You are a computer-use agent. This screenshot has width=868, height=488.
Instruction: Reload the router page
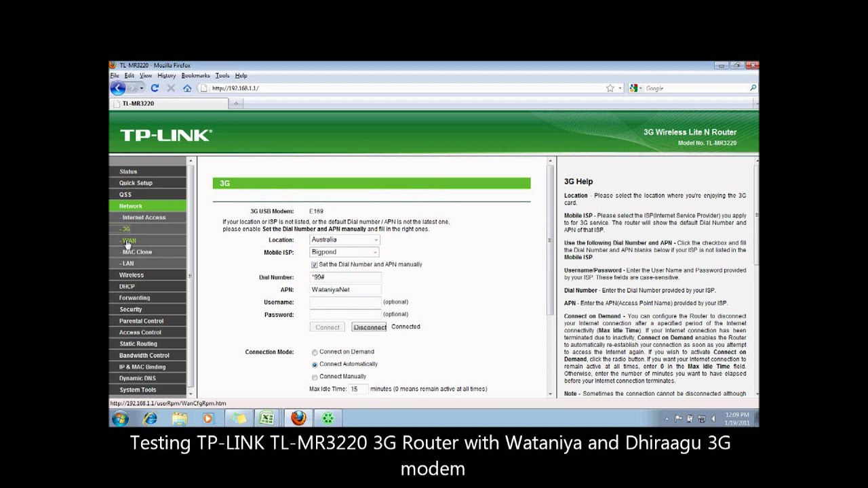[155, 88]
